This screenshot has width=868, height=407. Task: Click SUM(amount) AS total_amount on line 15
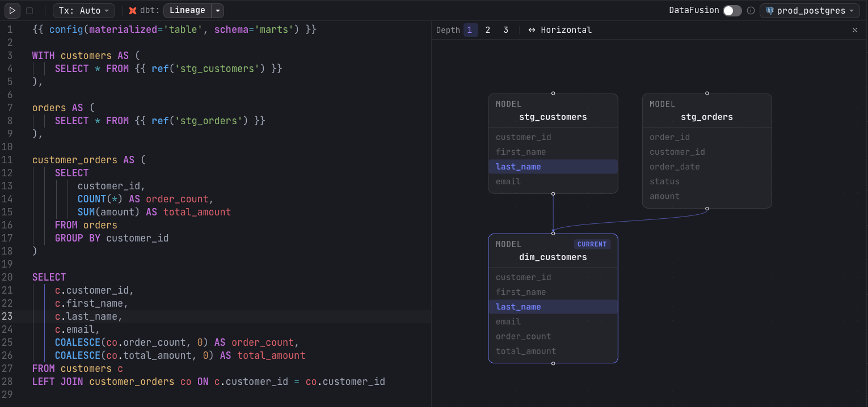154,212
